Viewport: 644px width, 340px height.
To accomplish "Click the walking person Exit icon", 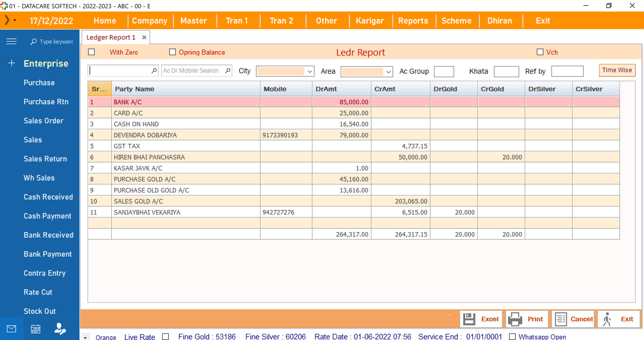I will tap(607, 319).
